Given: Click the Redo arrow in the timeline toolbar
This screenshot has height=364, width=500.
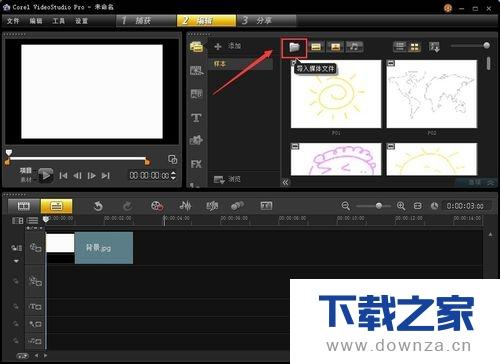Looking at the screenshot, I should 127,206.
